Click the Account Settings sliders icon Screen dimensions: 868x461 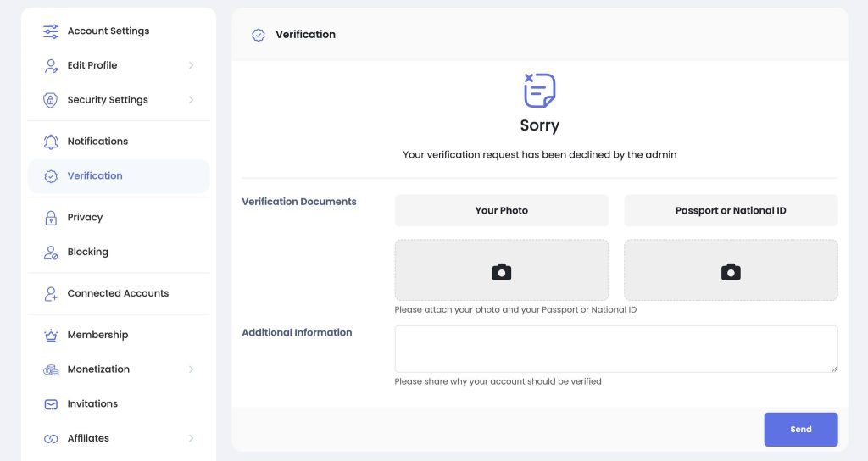pyautogui.click(x=51, y=31)
